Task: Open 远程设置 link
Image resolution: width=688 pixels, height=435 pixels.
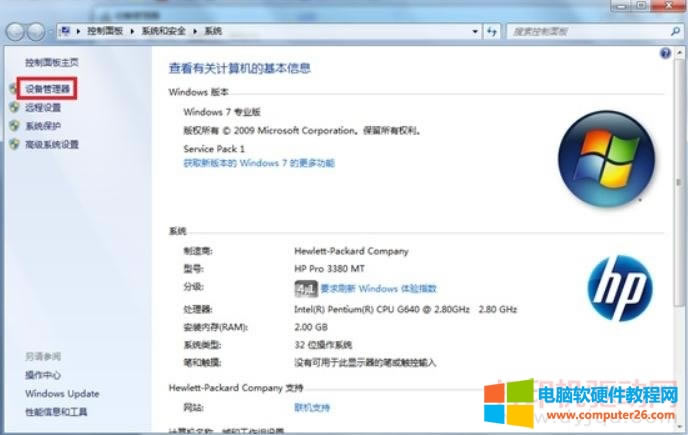Action: click(x=43, y=108)
